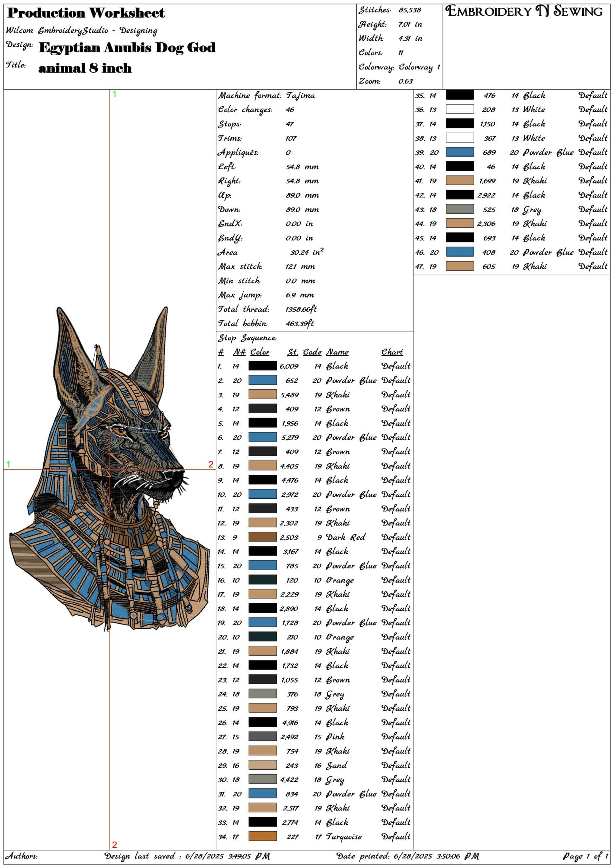
Task: Pick the Sand color swatch in row 29
Action: [263, 765]
